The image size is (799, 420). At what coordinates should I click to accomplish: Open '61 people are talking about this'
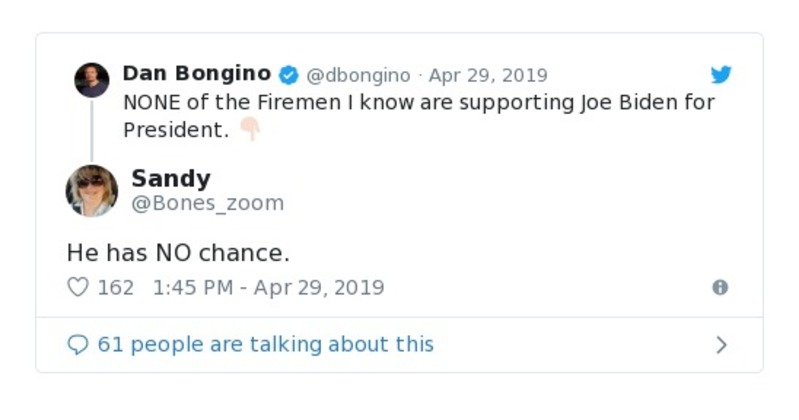[x=265, y=345]
